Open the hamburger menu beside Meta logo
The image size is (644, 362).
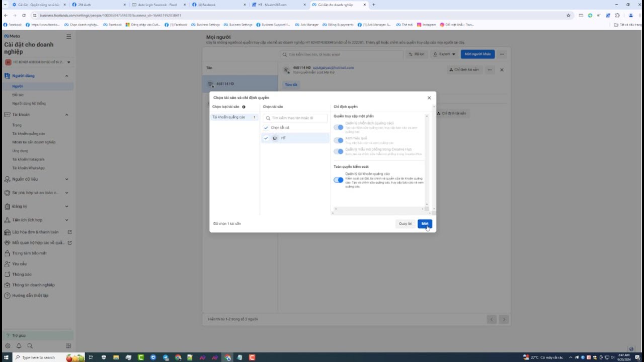point(69,36)
